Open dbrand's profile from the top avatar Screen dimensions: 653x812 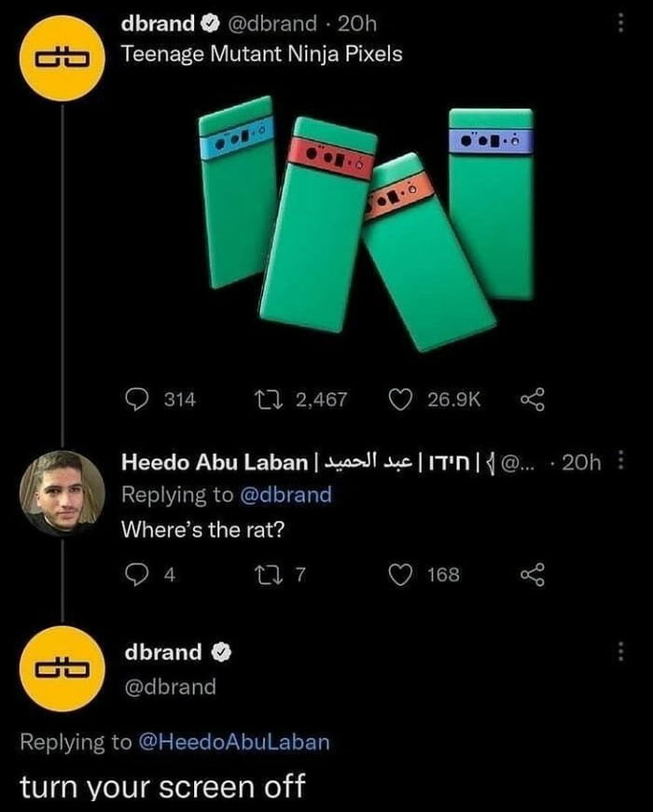tap(63, 58)
